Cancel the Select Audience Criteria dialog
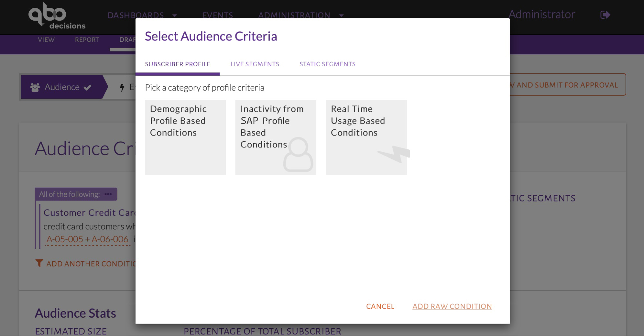 [x=380, y=306]
